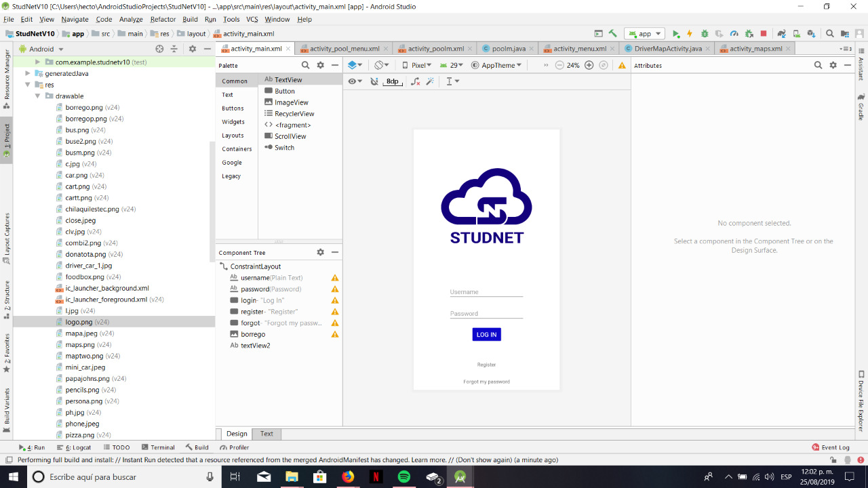
Task: Click the Make Project hammer icon
Action: click(613, 33)
